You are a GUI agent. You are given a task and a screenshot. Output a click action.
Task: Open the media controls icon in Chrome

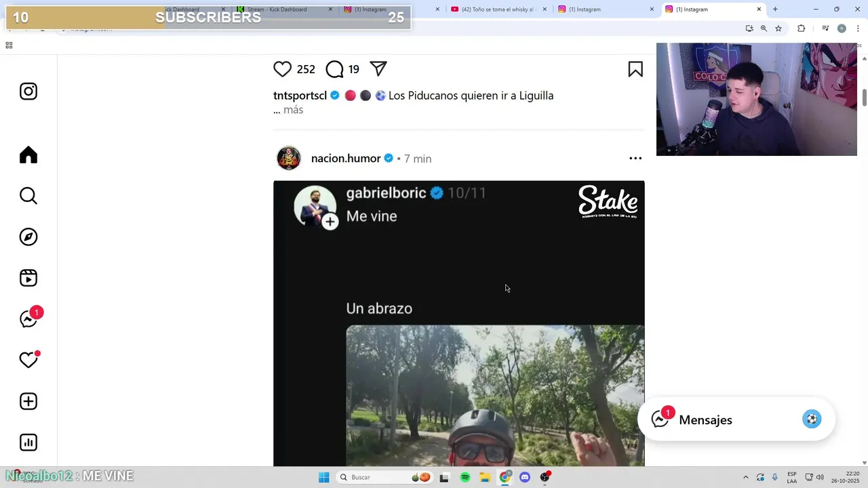tap(825, 28)
